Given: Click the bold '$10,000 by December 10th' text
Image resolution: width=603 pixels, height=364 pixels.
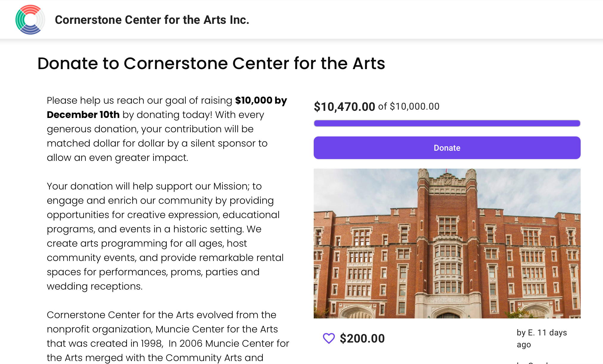Looking at the screenshot, I should click(x=167, y=108).
